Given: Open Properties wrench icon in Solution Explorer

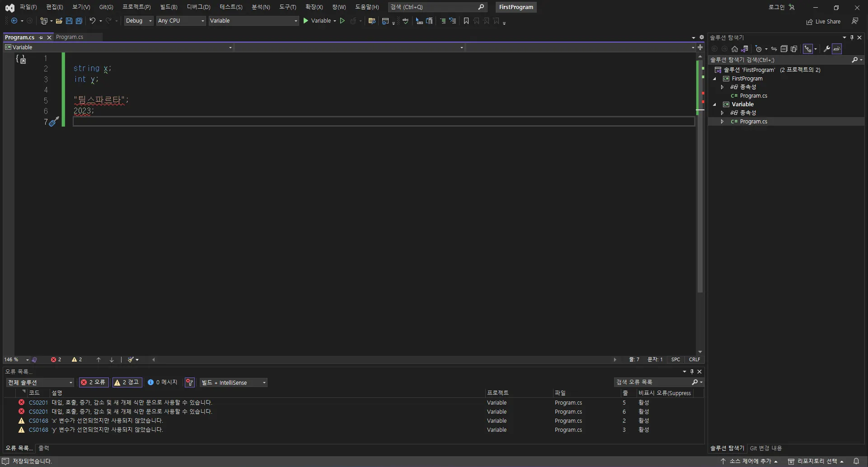Looking at the screenshot, I should [826, 49].
